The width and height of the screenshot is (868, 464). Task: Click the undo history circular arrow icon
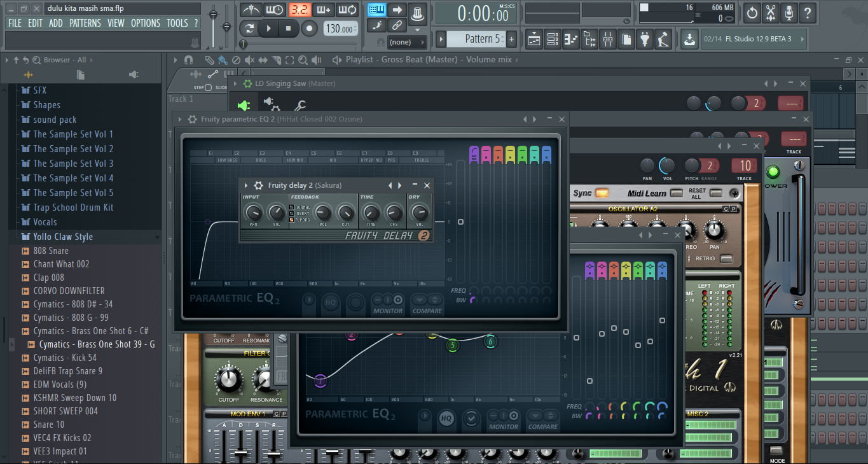(752, 13)
